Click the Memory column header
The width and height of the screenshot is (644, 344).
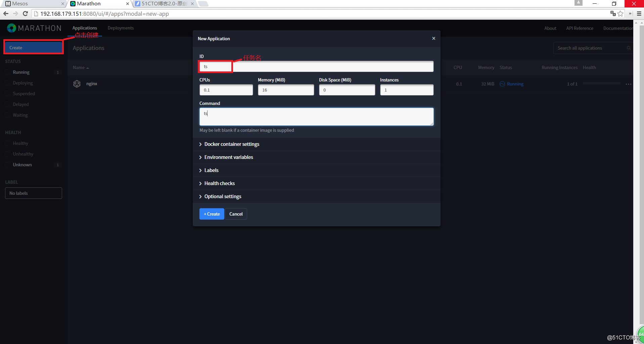486,68
